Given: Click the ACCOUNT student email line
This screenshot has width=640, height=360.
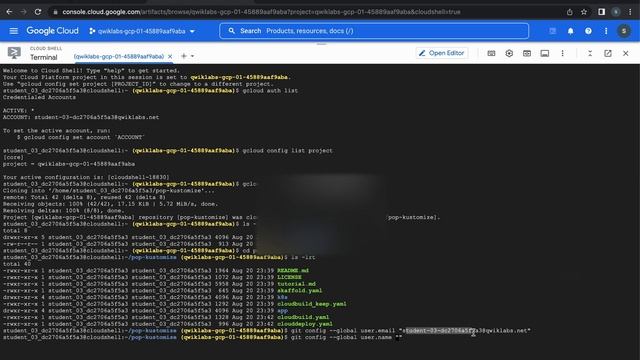Looking at the screenshot, I should (x=81, y=117).
